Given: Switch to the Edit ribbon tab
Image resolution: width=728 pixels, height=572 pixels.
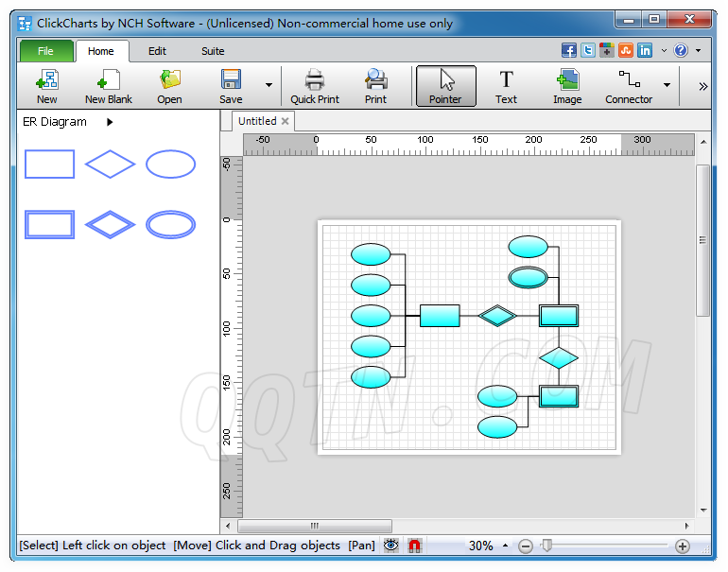Looking at the screenshot, I should click(157, 51).
